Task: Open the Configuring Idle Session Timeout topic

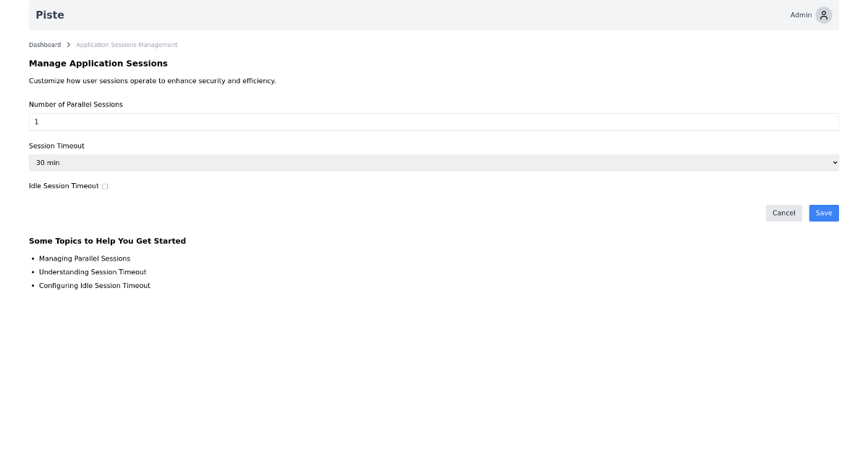Action: [95, 285]
